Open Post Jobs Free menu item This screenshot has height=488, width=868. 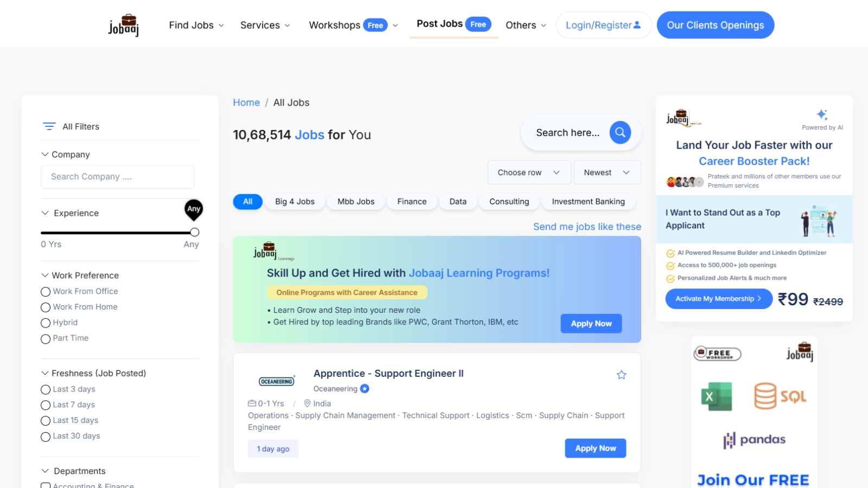(454, 24)
